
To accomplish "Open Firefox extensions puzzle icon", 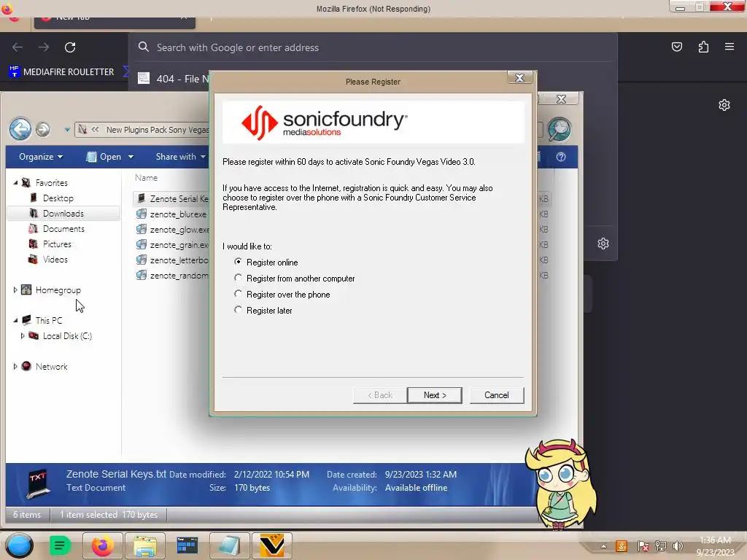I will click(x=703, y=47).
